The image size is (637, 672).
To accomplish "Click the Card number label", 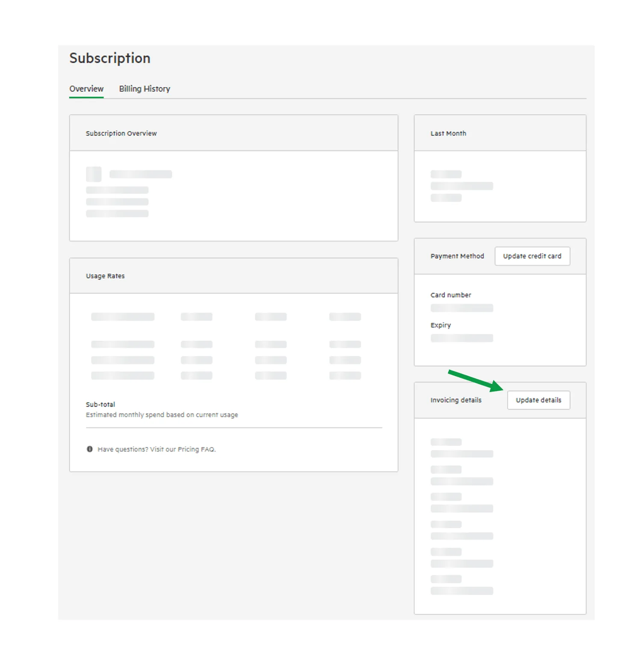I will pyautogui.click(x=451, y=295).
